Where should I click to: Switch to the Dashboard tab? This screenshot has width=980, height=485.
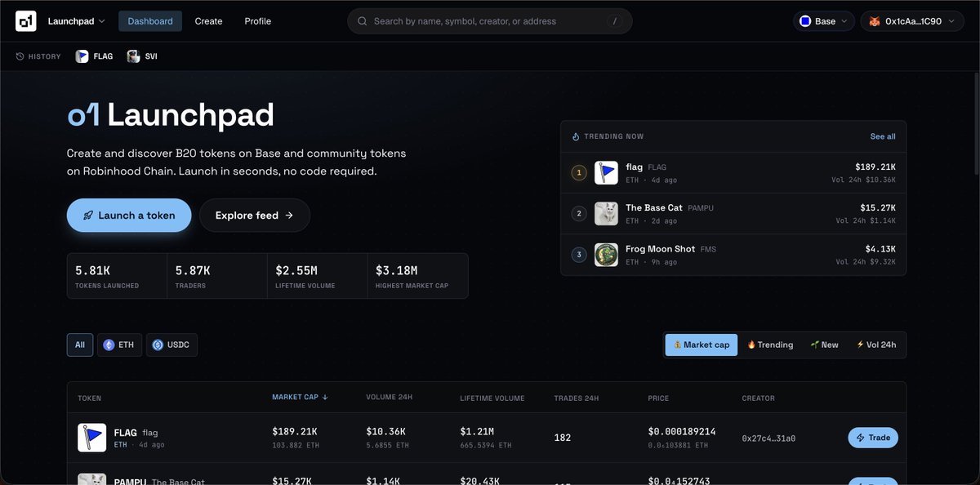click(x=150, y=21)
